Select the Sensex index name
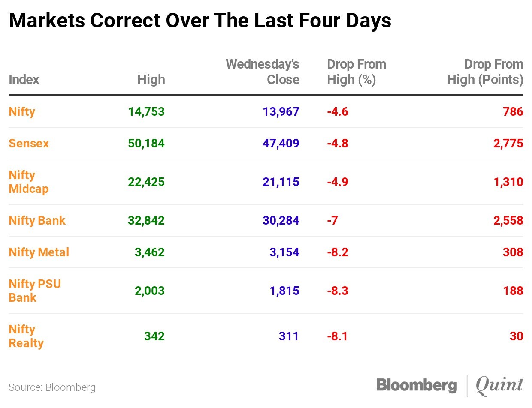532x408 pixels. (x=29, y=143)
